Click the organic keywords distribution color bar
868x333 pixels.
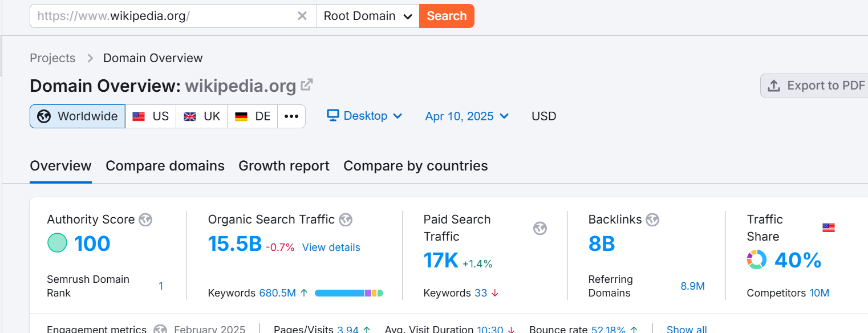click(x=349, y=293)
